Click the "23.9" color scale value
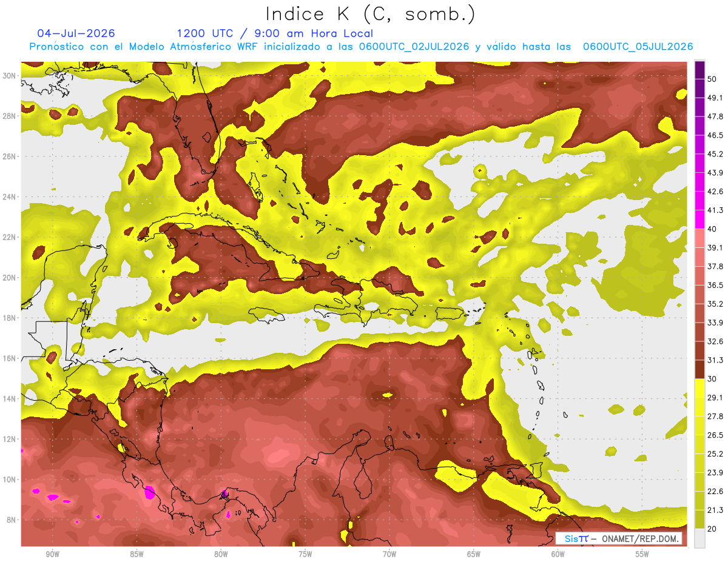 coord(715,473)
